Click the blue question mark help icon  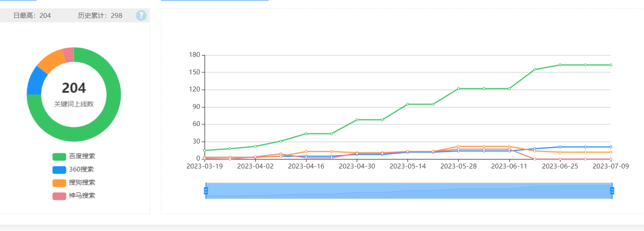click(x=141, y=16)
